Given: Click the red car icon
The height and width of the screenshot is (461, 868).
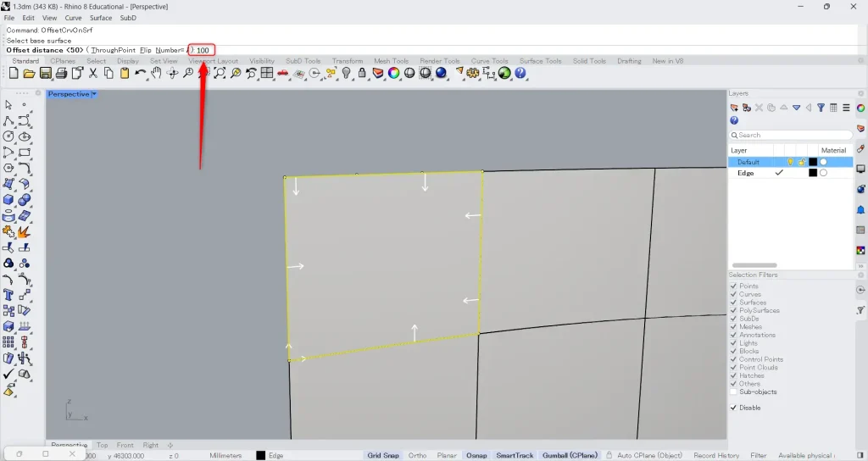Looking at the screenshot, I should coord(283,73).
